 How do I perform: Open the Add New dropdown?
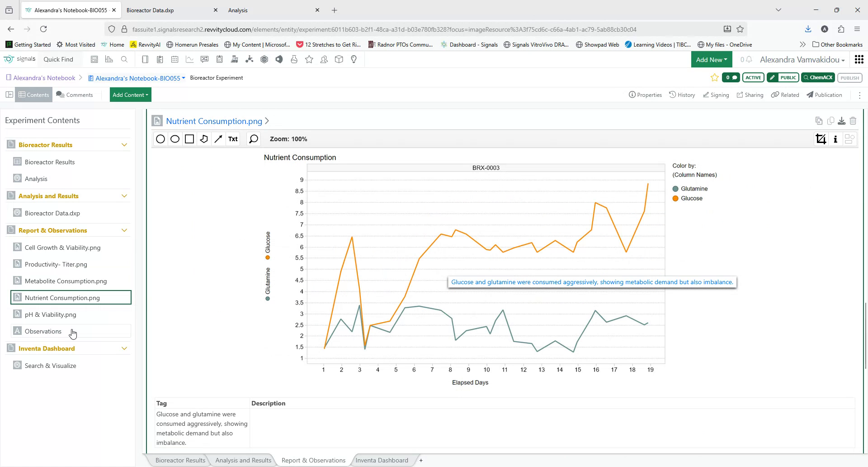tap(711, 60)
